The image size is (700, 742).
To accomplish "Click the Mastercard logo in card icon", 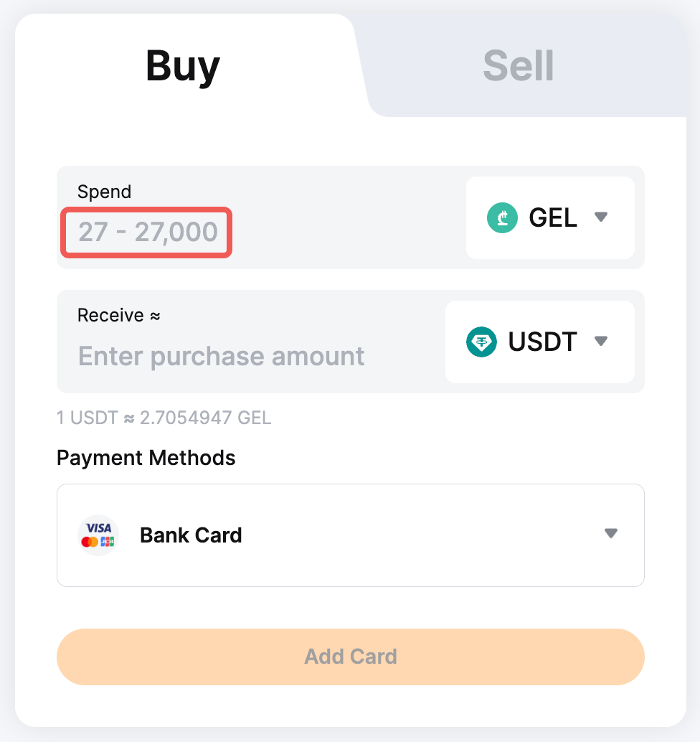I will (90, 542).
